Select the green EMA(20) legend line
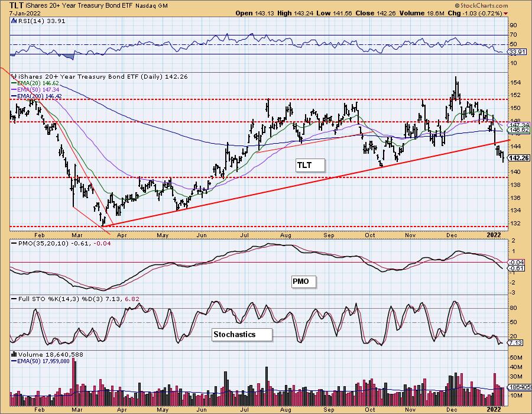This screenshot has height=414, width=532. tap(14, 83)
